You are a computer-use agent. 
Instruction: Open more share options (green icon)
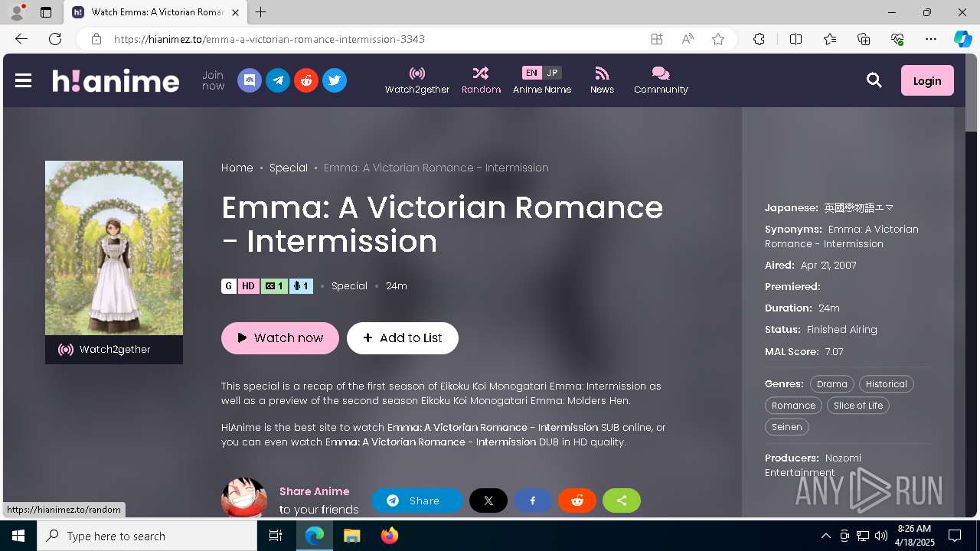(622, 500)
